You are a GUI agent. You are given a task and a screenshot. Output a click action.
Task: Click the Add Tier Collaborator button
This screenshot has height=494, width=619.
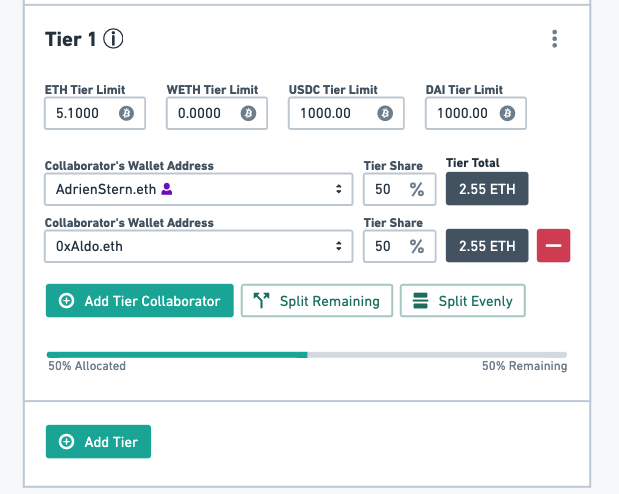click(140, 301)
